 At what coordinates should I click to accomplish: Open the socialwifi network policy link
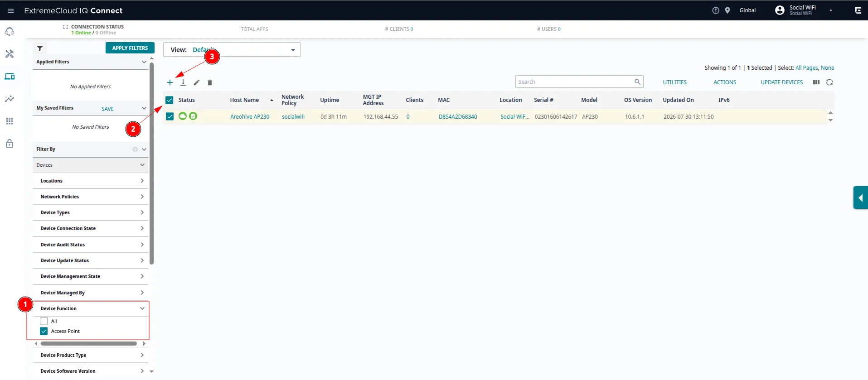click(293, 117)
